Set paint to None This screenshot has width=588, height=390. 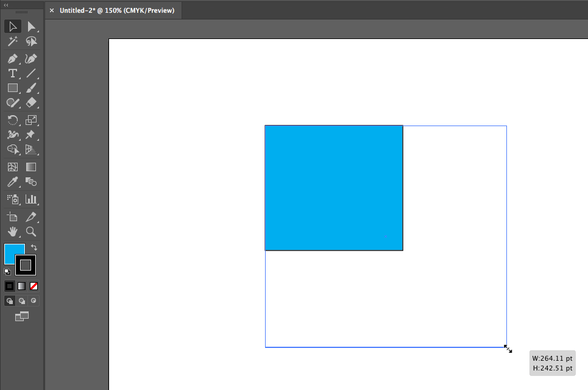34,286
